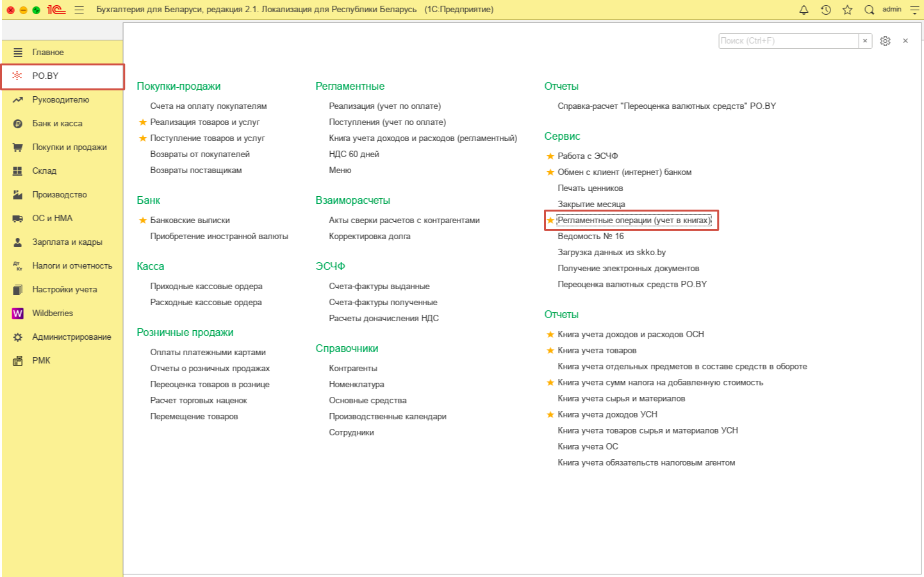Toggle favorite star for Книга учета товаров

click(x=550, y=351)
